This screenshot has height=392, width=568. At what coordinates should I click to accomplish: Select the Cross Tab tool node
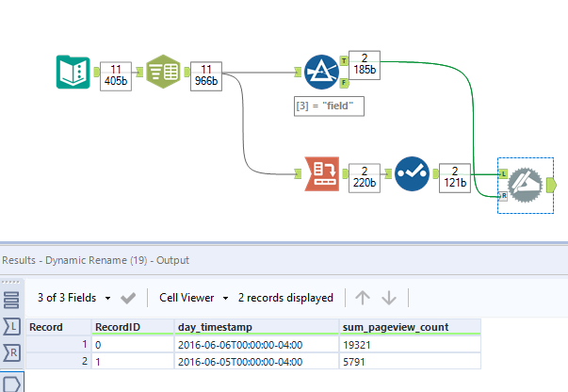pyautogui.click(x=321, y=171)
